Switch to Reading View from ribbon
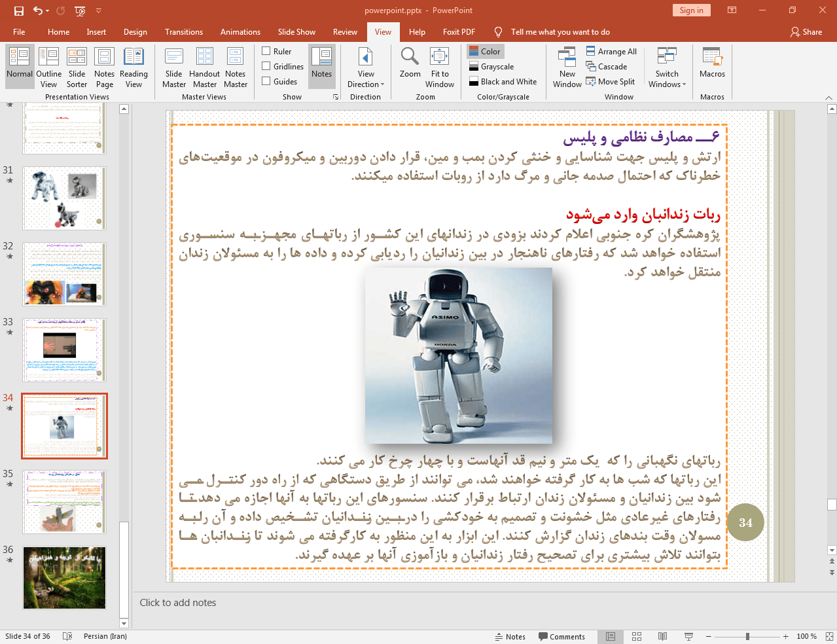This screenshot has width=837, height=644. [x=134, y=67]
